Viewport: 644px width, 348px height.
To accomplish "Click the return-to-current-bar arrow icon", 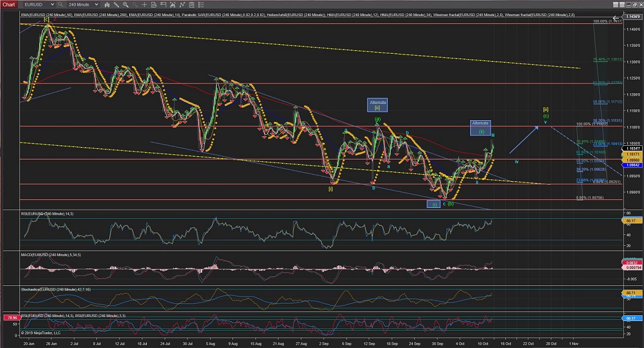I will tap(617, 18).
